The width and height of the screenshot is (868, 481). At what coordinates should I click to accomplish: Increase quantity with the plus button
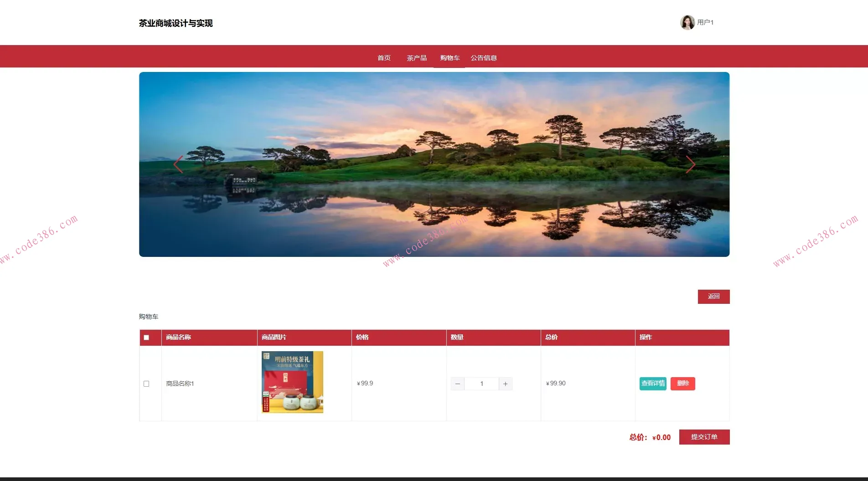click(x=506, y=384)
